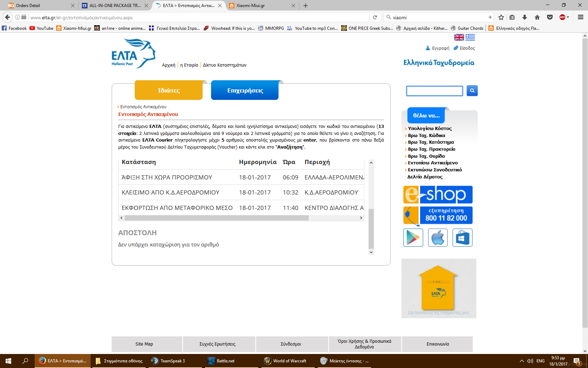Open the Apple App Store icon
Image resolution: width=588 pixels, height=368 pixels.
[437, 238]
